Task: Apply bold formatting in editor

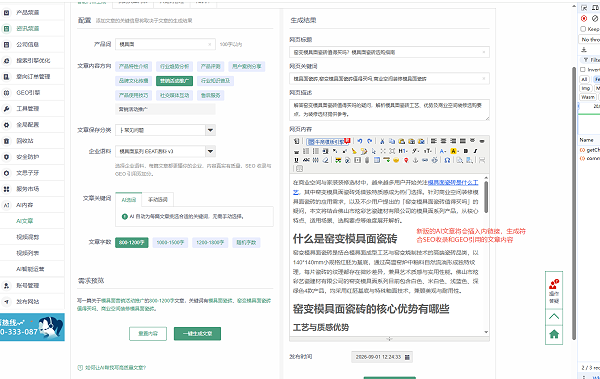Action: point(466,151)
